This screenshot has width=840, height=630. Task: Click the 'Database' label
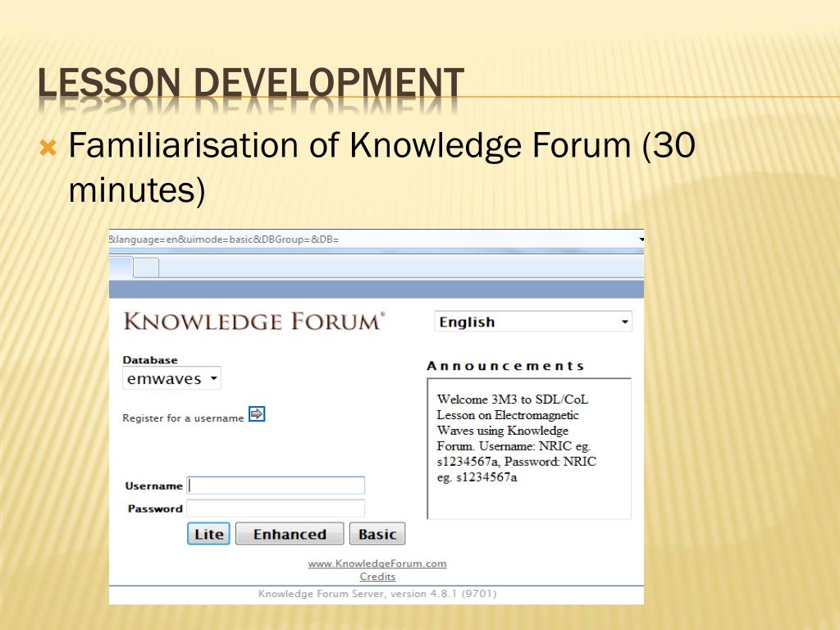[150, 360]
